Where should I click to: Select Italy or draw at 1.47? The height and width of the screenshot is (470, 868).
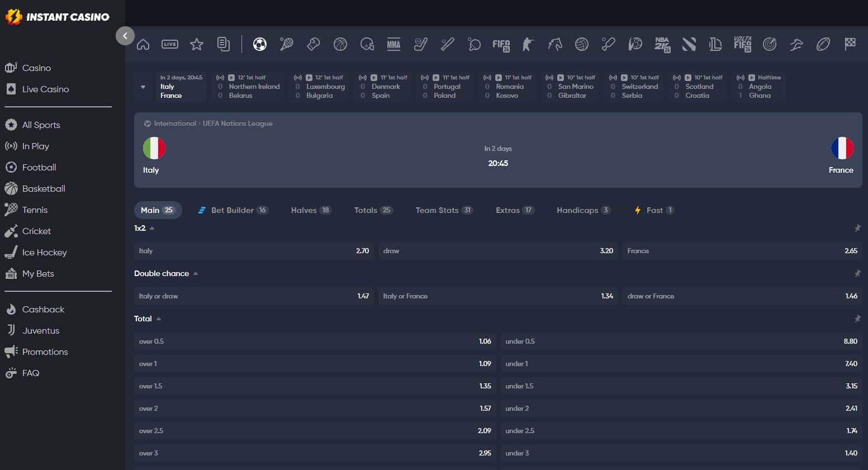254,296
